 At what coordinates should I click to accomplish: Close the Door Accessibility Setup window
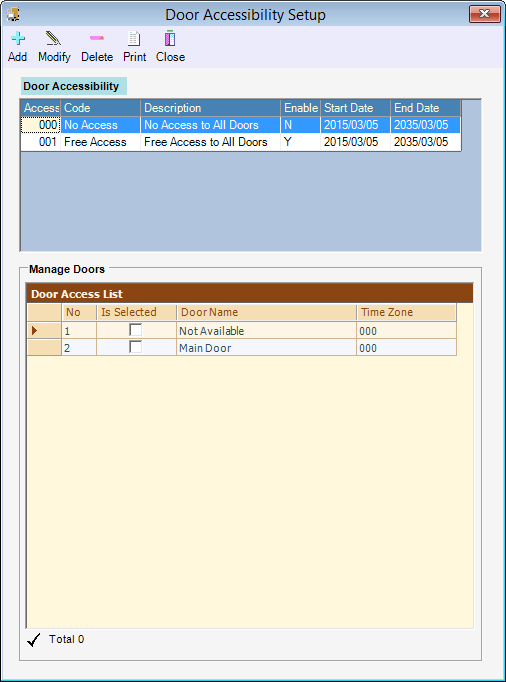(485, 14)
